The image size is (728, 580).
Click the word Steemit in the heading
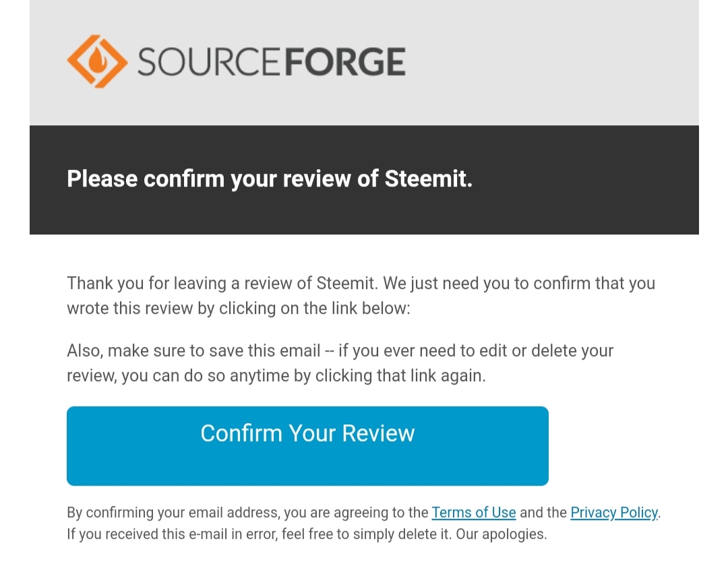427,179
